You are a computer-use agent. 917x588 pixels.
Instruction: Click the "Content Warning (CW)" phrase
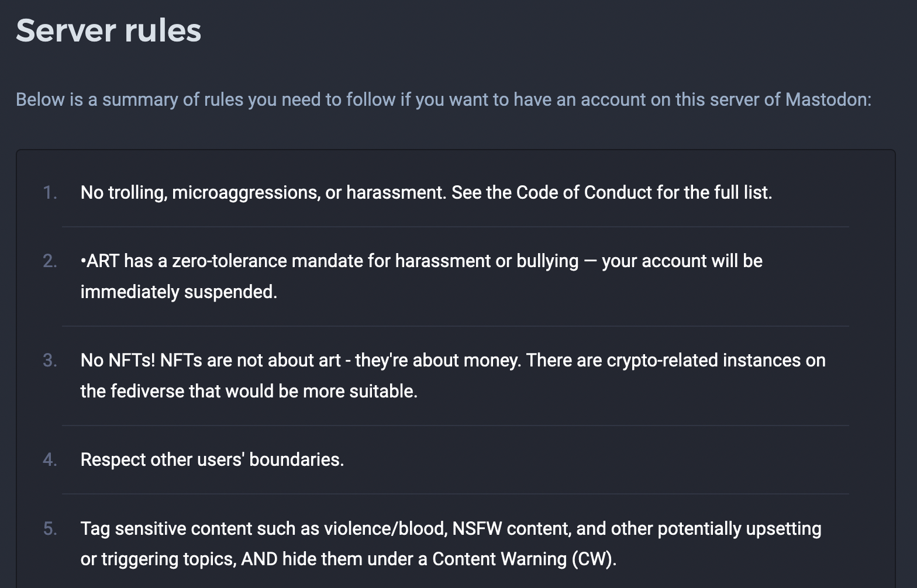coord(523,559)
